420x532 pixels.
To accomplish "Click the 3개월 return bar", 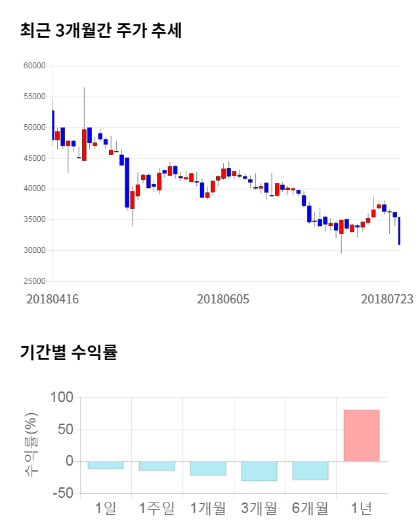I will tap(259, 471).
